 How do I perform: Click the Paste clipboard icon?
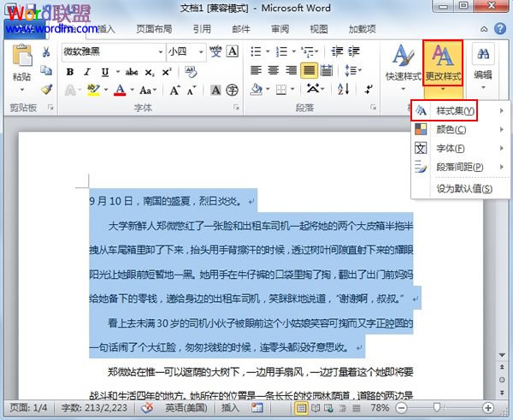point(22,55)
